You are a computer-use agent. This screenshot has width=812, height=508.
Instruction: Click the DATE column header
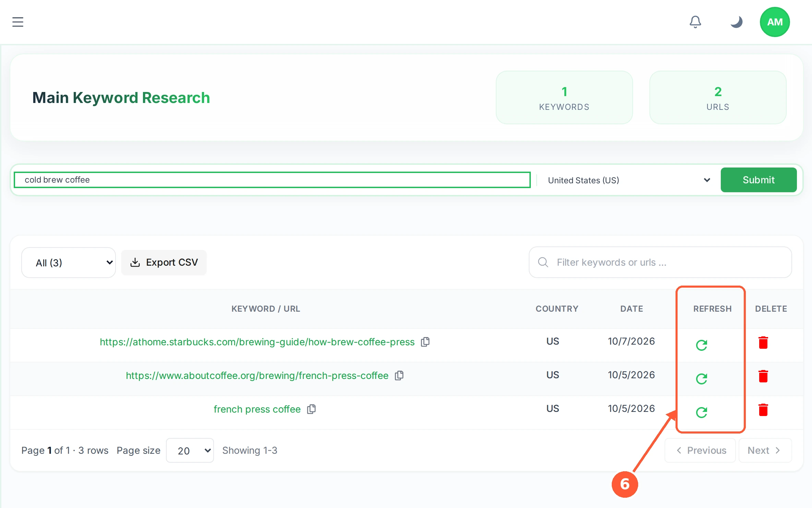pyautogui.click(x=632, y=309)
